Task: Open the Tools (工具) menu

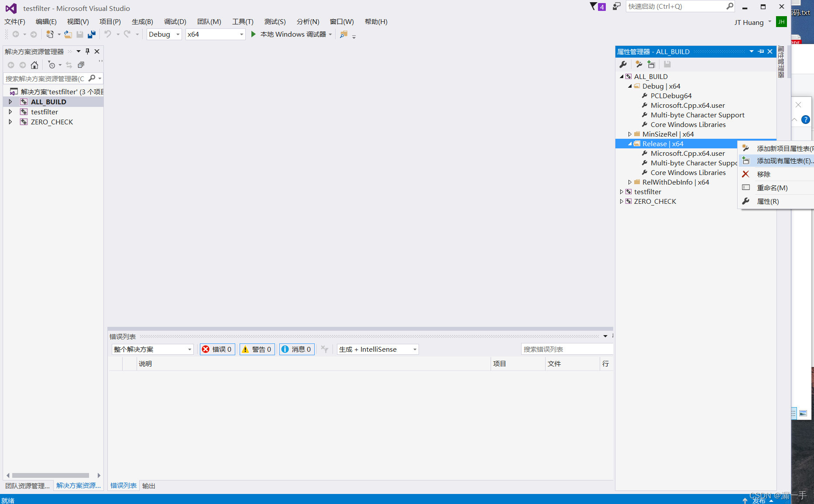Action: [x=243, y=21]
